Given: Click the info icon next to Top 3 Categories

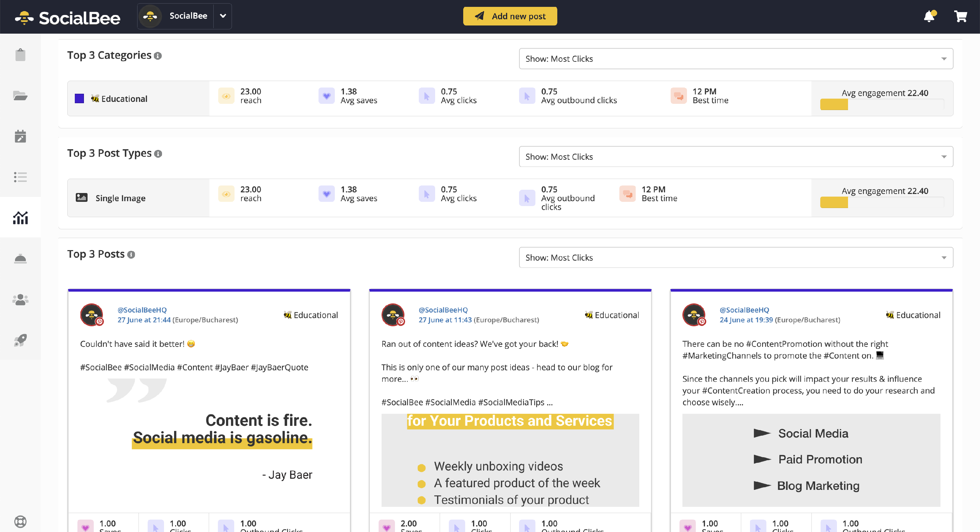Looking at the screenshot, I should pos(158,56).
